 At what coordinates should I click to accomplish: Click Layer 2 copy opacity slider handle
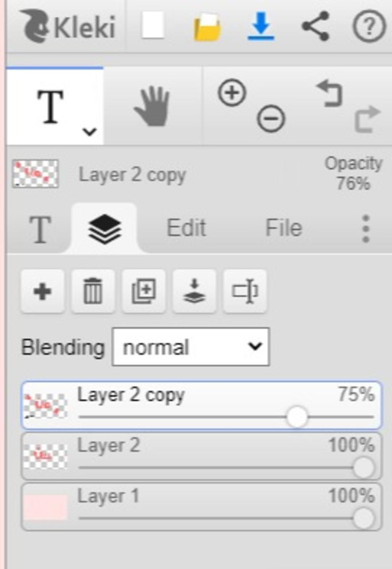point(297,417)
